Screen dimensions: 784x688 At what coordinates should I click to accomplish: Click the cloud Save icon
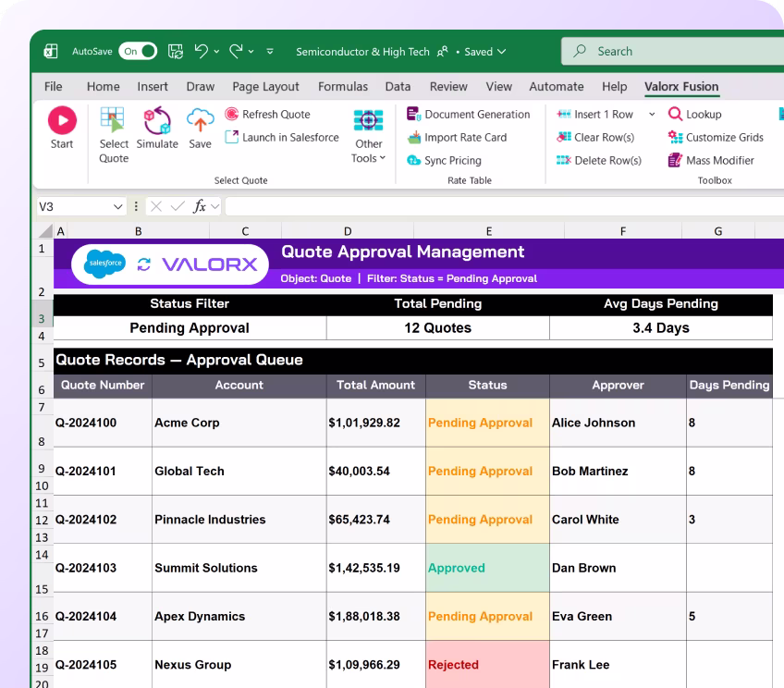click(200, 120)
